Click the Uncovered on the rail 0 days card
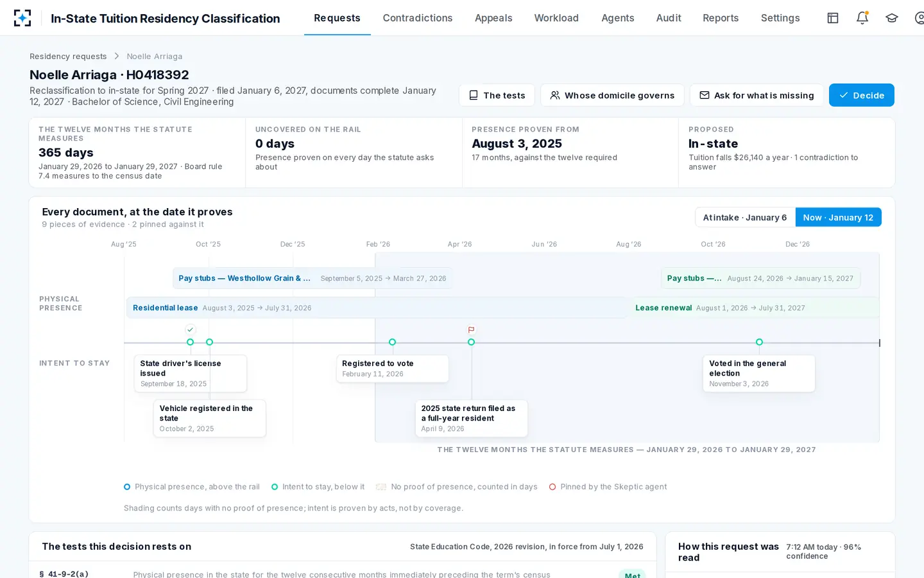Screen dimensions: 924x578 354,152
